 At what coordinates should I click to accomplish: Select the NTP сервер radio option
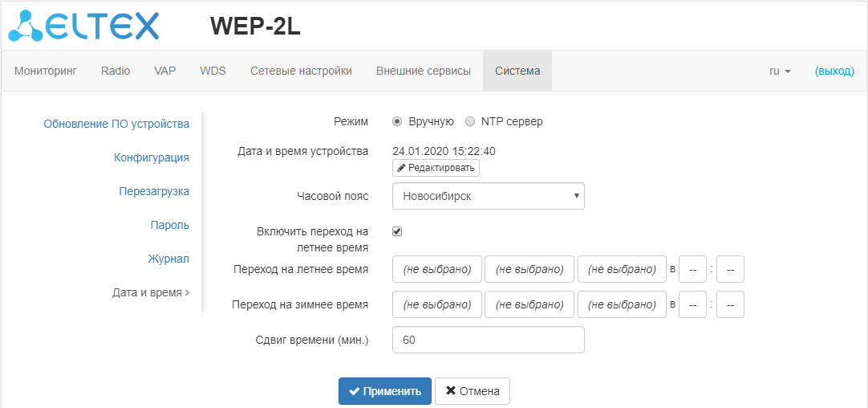pyautogui.click(x=470, y=121)
